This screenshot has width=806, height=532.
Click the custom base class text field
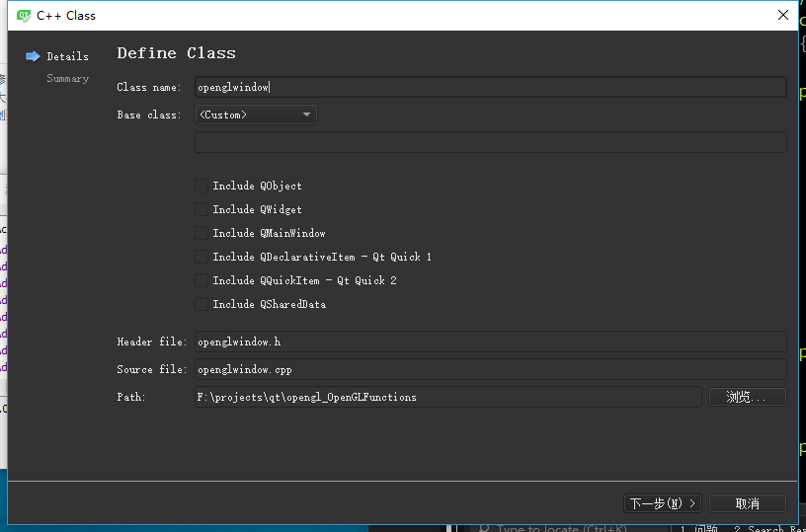coord(490,142)
